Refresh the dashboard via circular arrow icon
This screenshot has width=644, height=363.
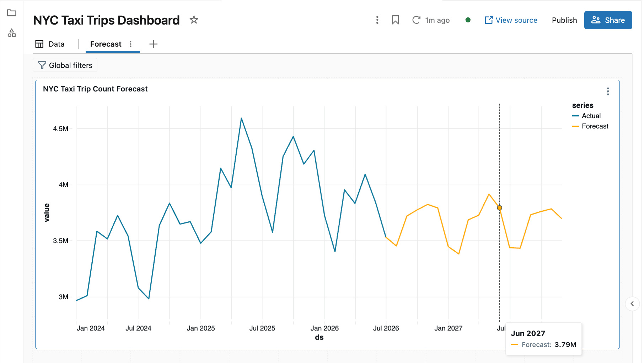click(416, 20)
